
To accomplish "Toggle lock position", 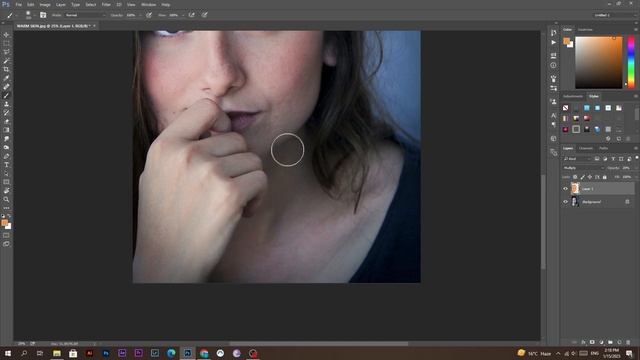I will pyautogui.click(x=590, y=177).
